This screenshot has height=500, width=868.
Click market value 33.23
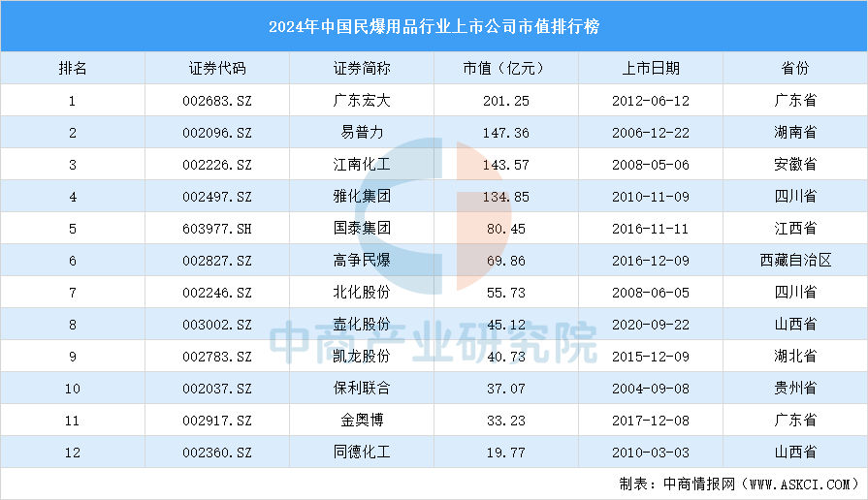coord(506,422)
